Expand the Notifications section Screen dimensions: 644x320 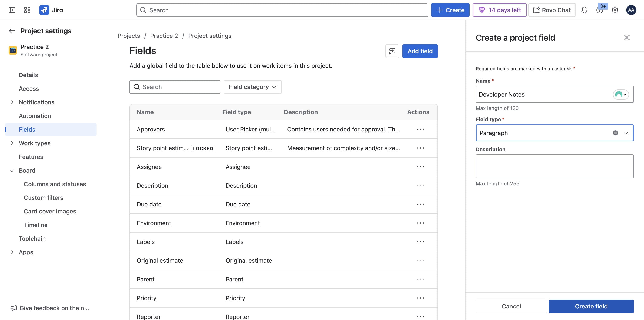[x=12, y=102]
